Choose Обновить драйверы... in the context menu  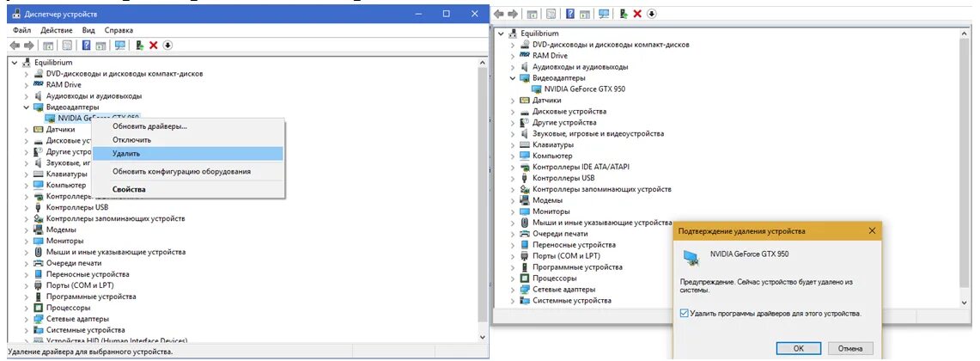187,126
